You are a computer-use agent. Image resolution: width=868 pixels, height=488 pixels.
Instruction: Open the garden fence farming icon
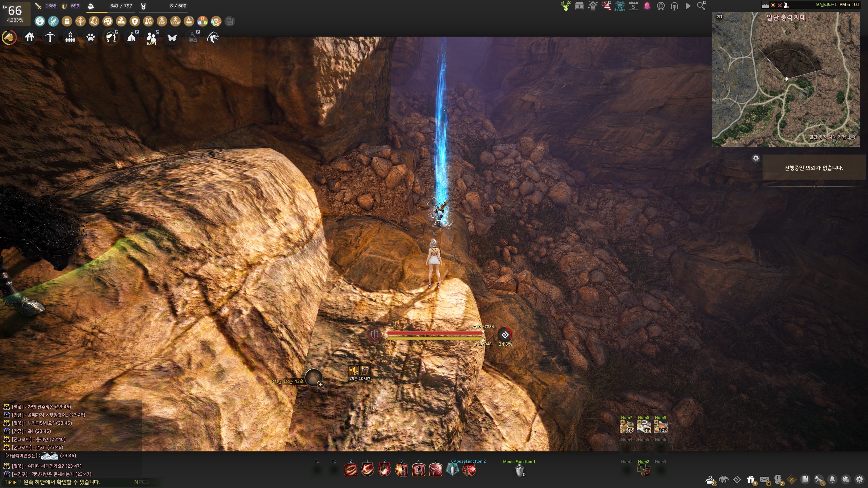click(71, 37)
